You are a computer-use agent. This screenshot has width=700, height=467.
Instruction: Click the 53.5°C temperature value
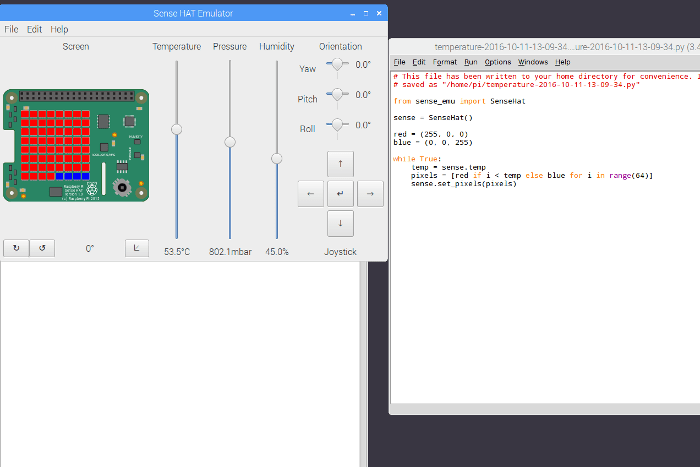point(177,252)
